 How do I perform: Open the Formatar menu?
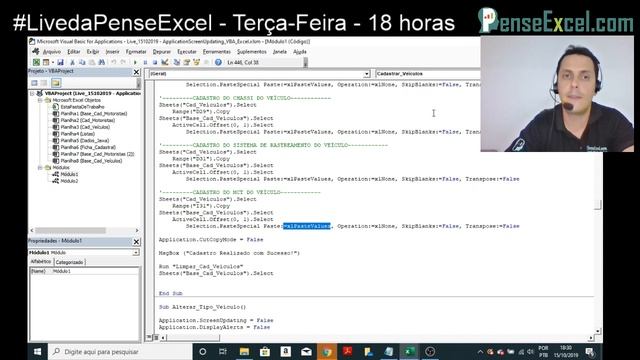pyautogui.click(x=136, y=52)
